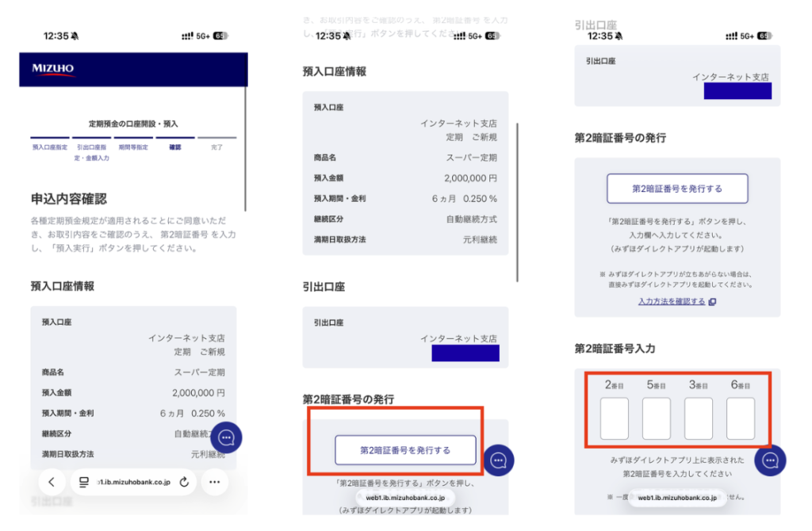Open the 入力方法を確認する link
The height and width of the screenshot is (531, 812).
[x=671, y=302]
